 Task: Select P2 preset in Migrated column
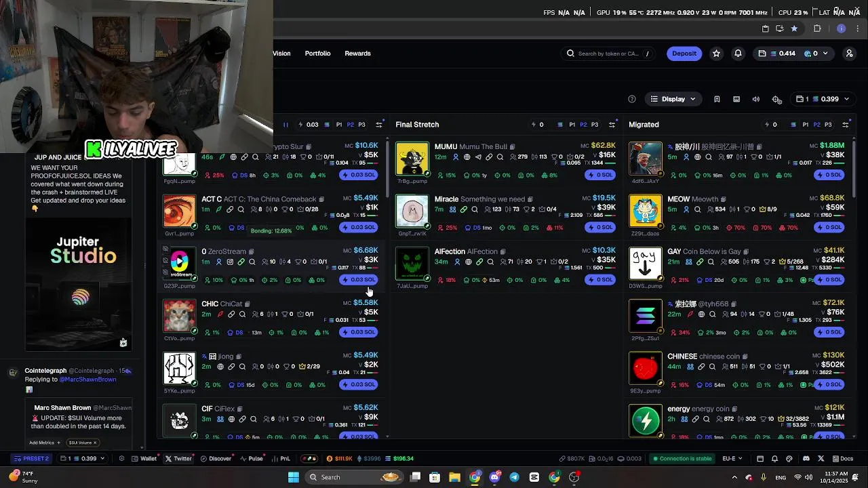(816, 125)
